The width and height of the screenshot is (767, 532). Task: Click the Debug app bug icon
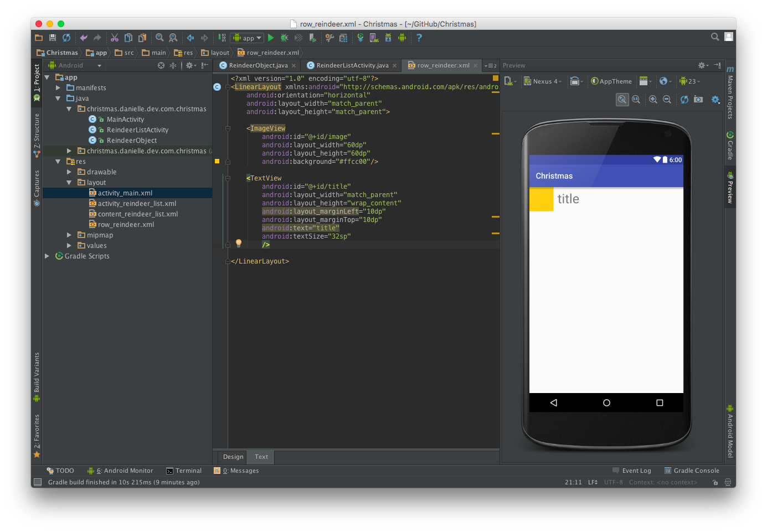[x=284, y=38]
